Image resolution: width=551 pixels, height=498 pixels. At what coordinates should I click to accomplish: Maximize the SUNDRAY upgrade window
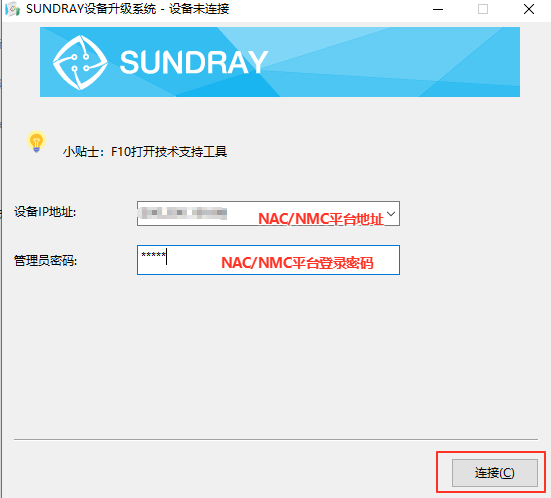click(x=483, y=9)
